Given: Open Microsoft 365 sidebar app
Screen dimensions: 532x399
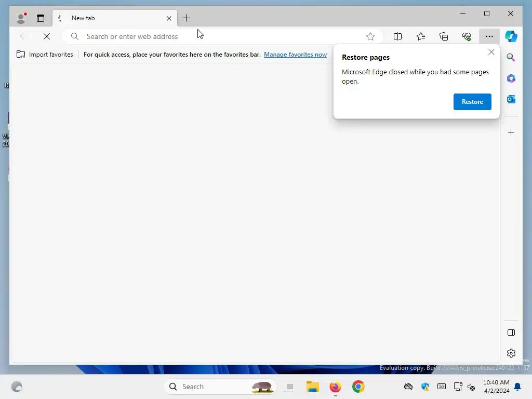Looking at the screenshot, I should [511, 78].
